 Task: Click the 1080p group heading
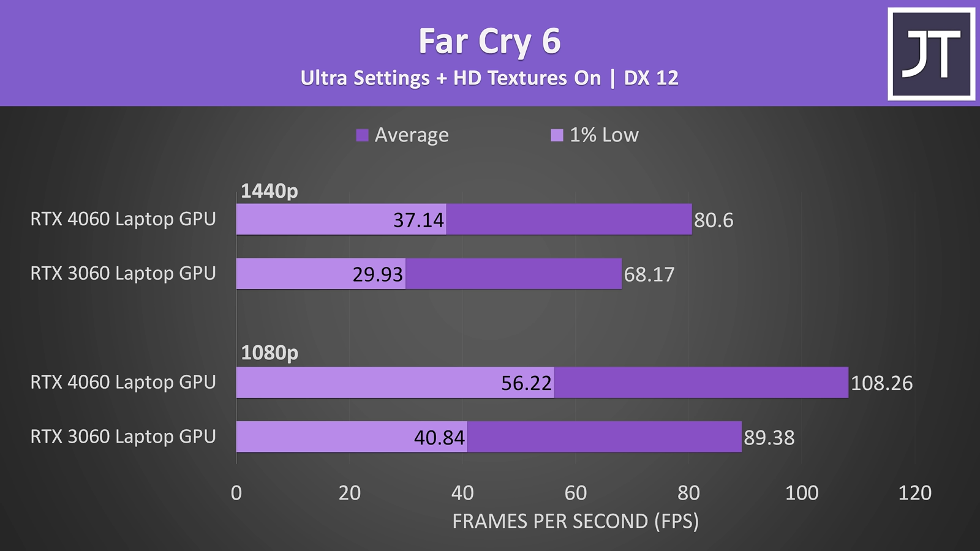point(269,353)
